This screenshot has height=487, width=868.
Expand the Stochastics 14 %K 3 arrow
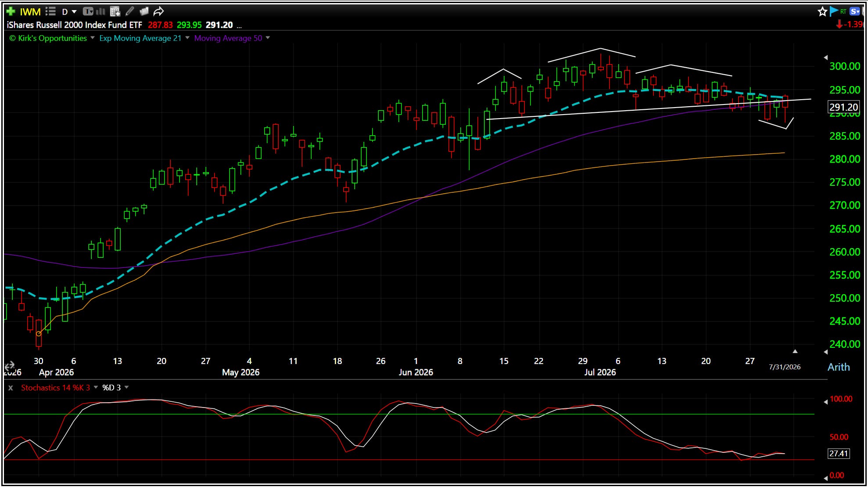coord(96,387)
